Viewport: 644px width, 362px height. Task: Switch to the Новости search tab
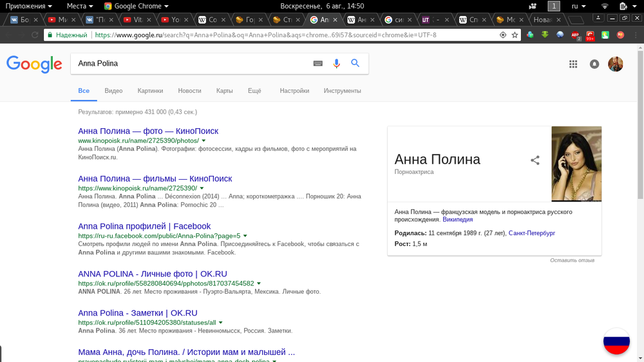point(189,91)
